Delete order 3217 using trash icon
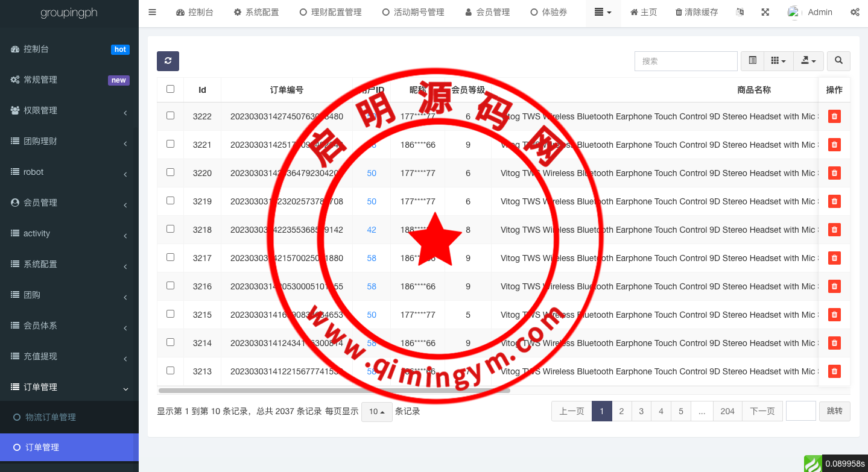 (834, 258)
